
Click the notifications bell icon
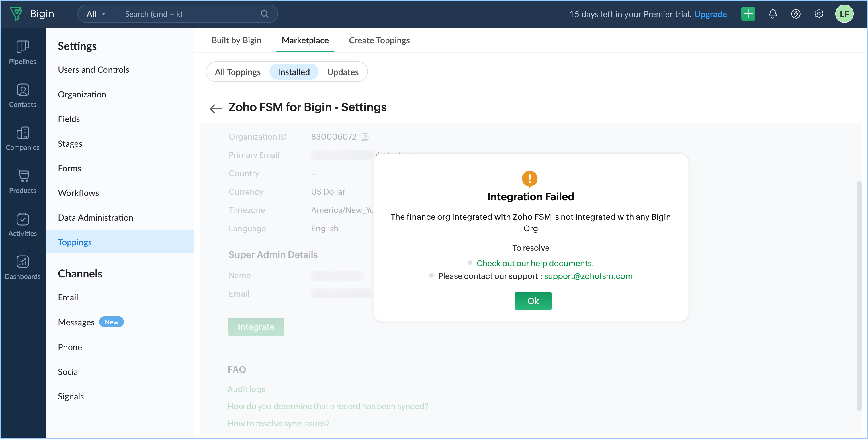point(772,14)
